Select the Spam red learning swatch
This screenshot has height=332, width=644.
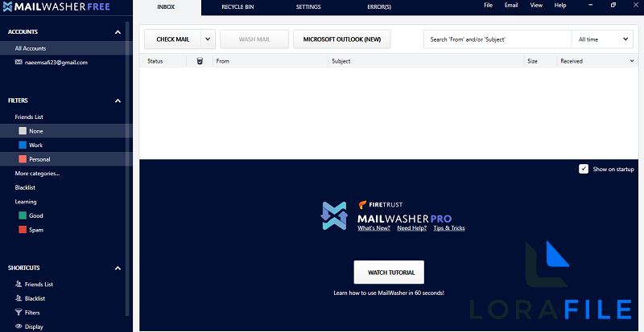coord(23,230)
